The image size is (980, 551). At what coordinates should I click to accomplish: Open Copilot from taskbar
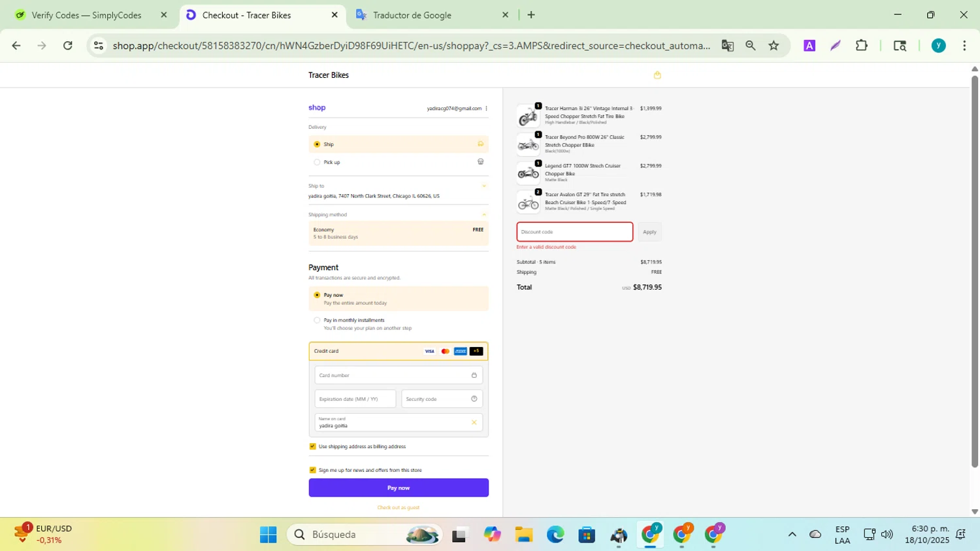click(x=492, y=535)
